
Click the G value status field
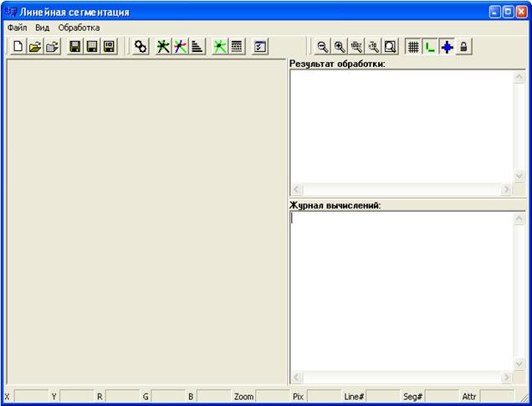tap(168, 396)
